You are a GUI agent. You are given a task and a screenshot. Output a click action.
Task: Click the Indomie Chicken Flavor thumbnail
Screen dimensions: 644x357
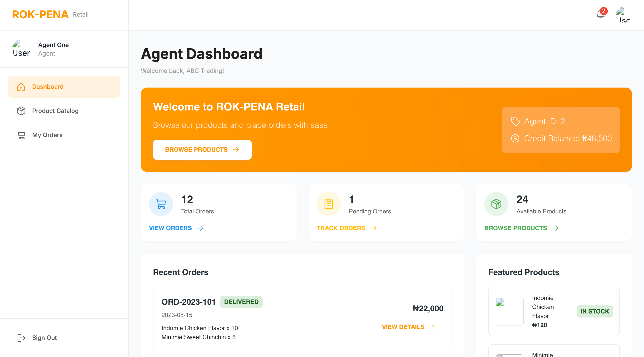509,311
